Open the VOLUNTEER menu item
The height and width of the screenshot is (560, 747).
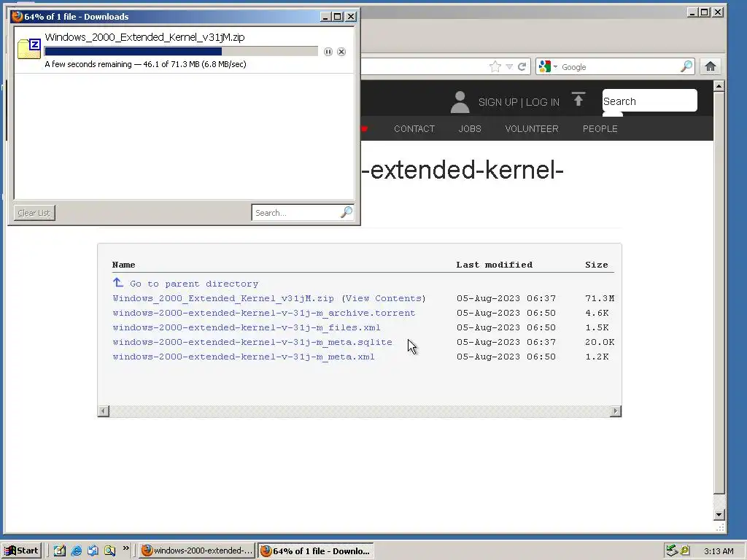tap(532, 128)
